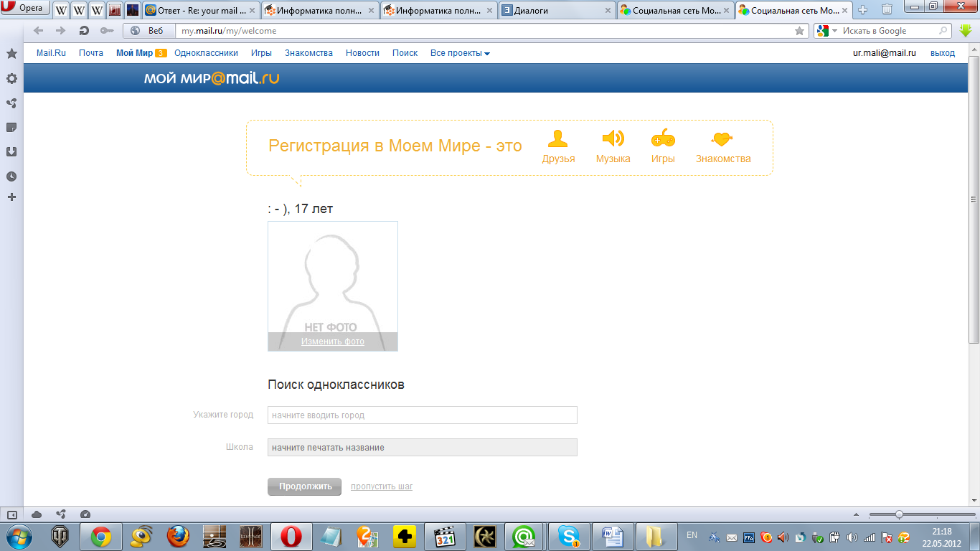Viewport: 980px width, 551px height.
Task: Open Знакомства in the top navigation bar
Action: point(308,53)
